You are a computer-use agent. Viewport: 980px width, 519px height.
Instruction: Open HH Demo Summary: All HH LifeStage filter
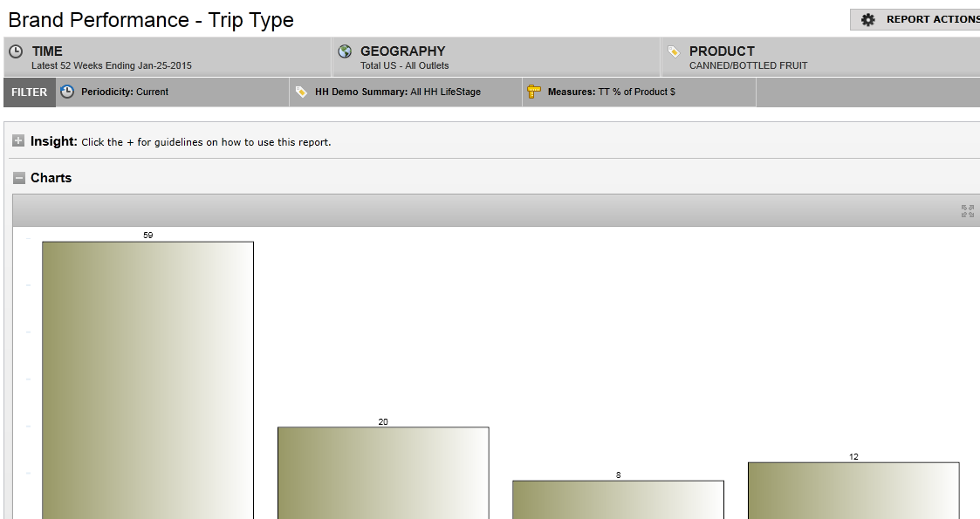[398, 92]
